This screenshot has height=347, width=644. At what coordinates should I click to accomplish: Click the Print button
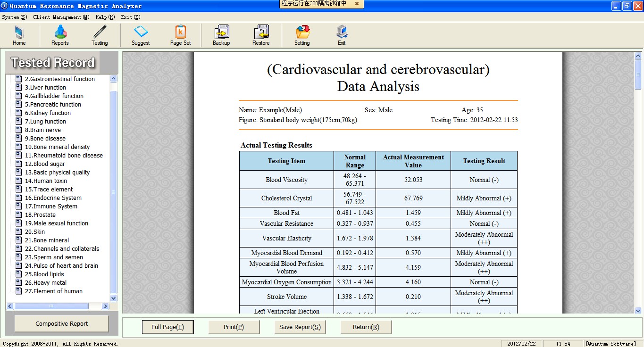[x=234, y=327]
